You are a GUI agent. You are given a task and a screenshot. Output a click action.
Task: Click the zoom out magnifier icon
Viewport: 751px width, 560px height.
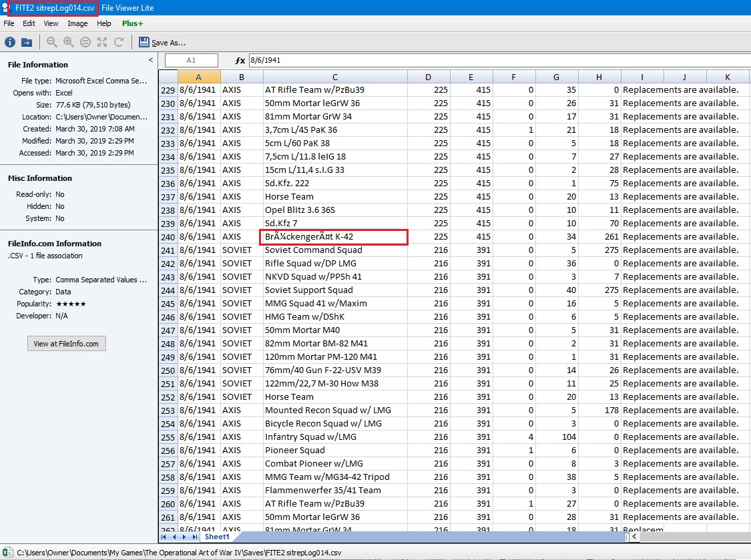tap(51, 42)
